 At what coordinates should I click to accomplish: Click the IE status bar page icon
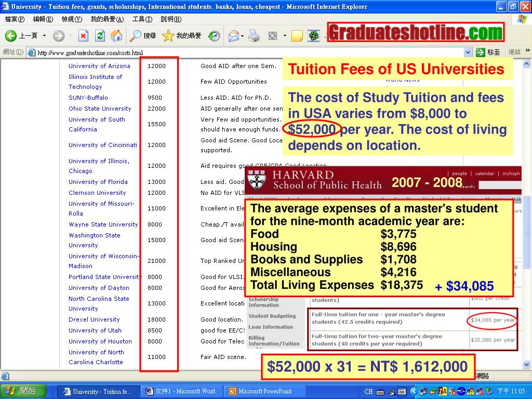(x=5, y=376)
